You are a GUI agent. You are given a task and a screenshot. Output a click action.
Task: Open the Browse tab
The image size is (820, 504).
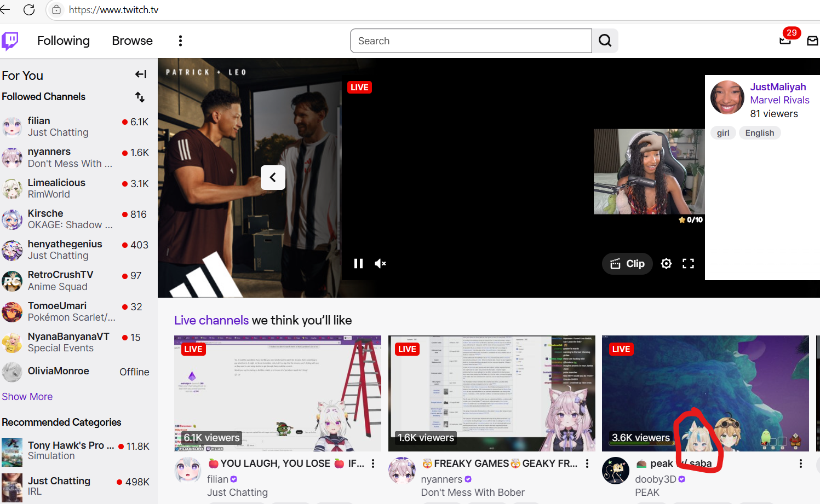tap(132, 41)
